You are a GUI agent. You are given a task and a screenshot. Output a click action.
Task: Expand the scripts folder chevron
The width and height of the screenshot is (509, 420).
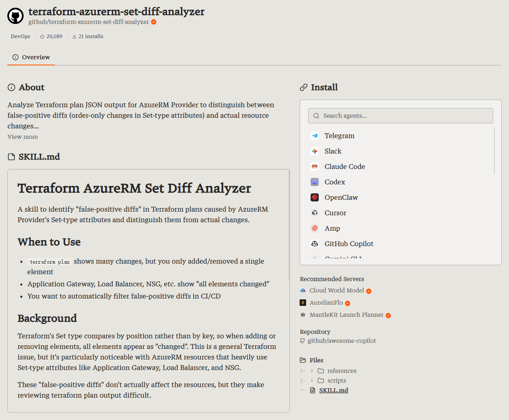click(312, 381)
